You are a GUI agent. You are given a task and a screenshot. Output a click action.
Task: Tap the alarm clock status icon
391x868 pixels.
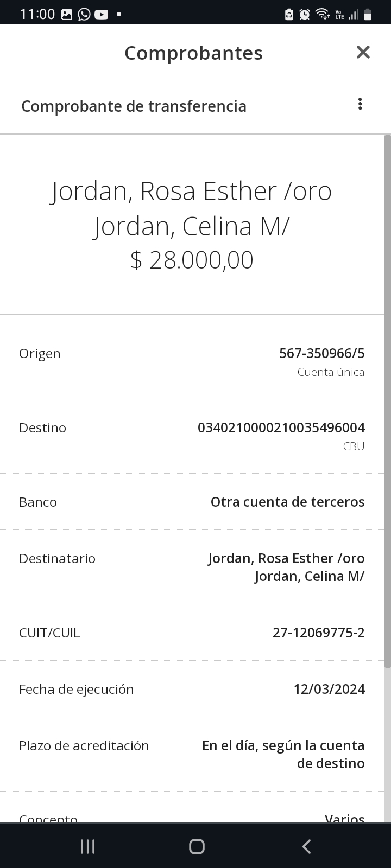[x=305, y=15]
